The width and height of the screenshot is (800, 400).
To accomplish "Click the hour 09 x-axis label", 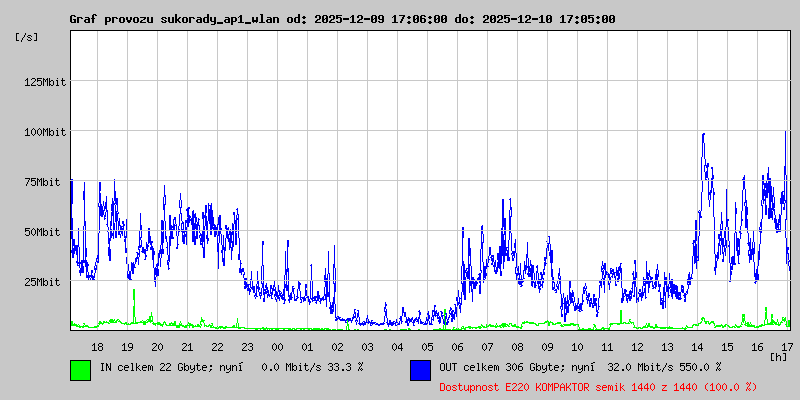I will (x=547, y=347).
